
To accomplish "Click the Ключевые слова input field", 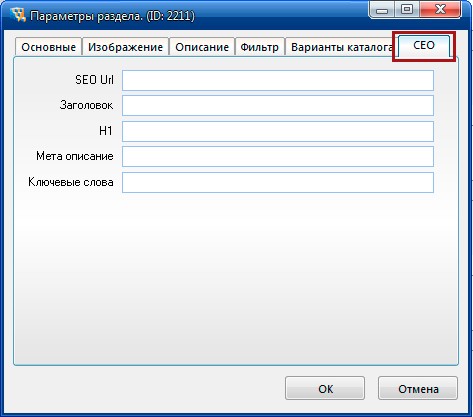I will click(278, 182).
